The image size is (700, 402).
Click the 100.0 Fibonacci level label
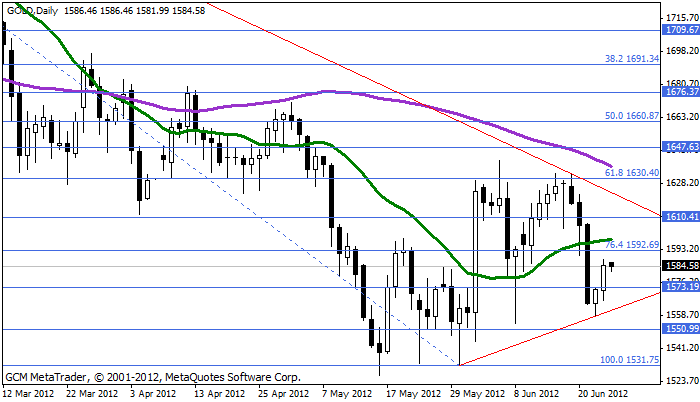click(625, 359)
